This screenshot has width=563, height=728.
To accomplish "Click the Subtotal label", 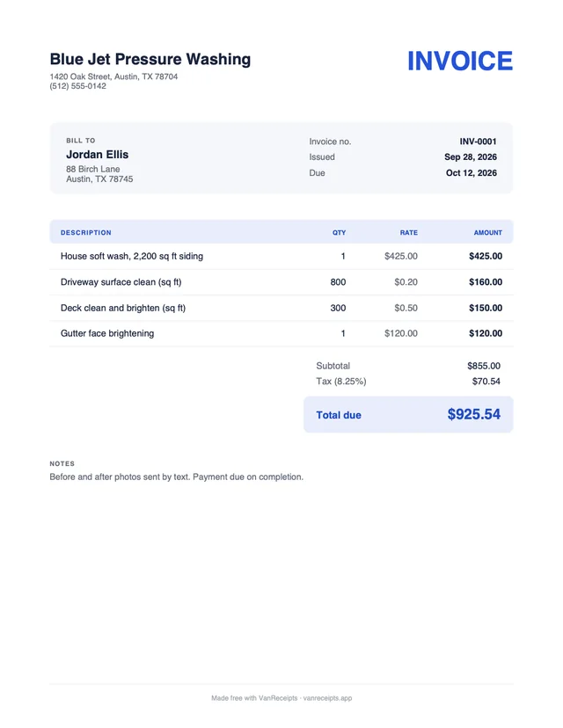I will click(333, 366).
